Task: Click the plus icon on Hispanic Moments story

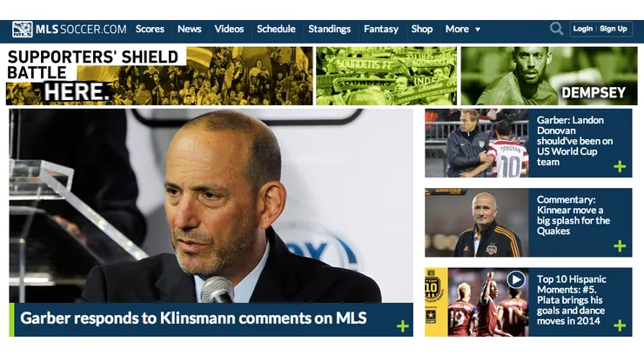Action: point(620,325)
